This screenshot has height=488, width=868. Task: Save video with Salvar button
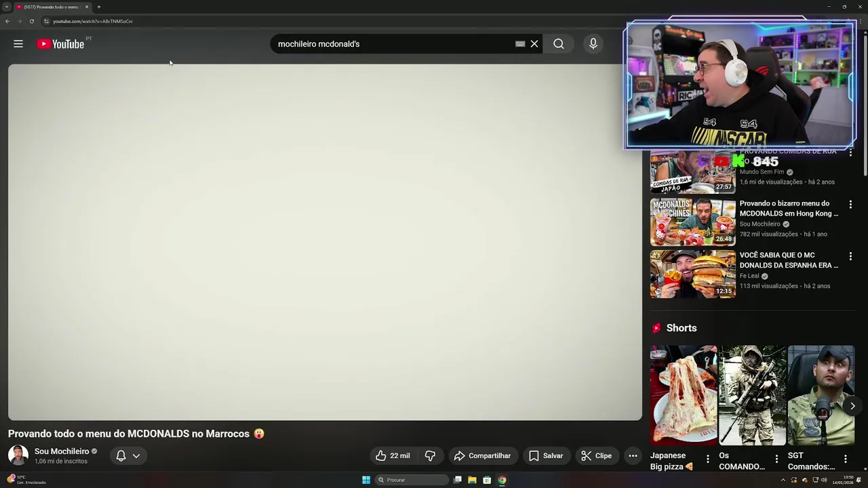pos(546,455)
